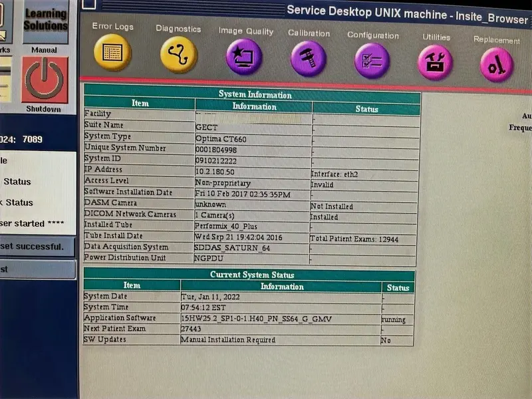
Task: Click the 'running' status cell
Action: tap(397, 320)
